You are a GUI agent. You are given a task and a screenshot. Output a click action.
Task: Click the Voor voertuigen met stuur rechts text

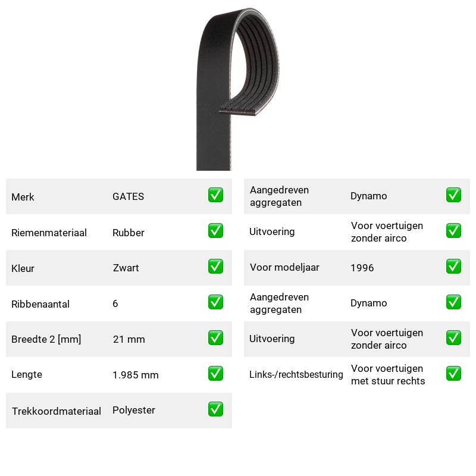(388, 375)
